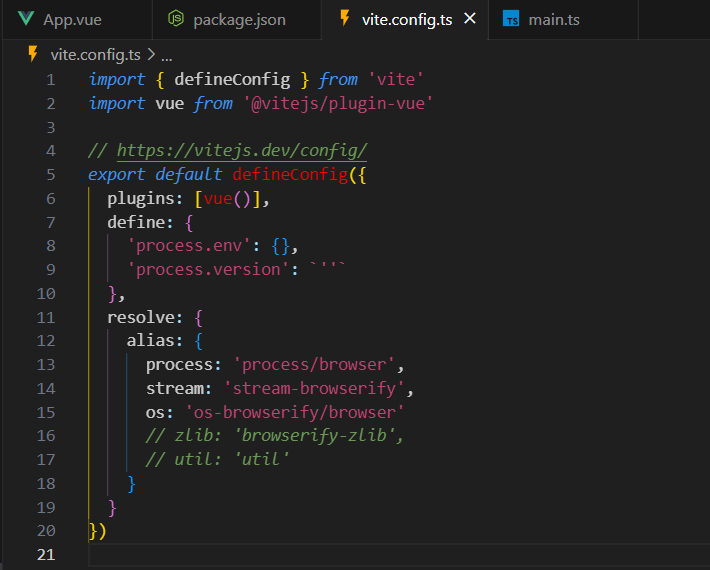
Task: Click the 'stream-browserify' string
Action: [x=314, y=388]
